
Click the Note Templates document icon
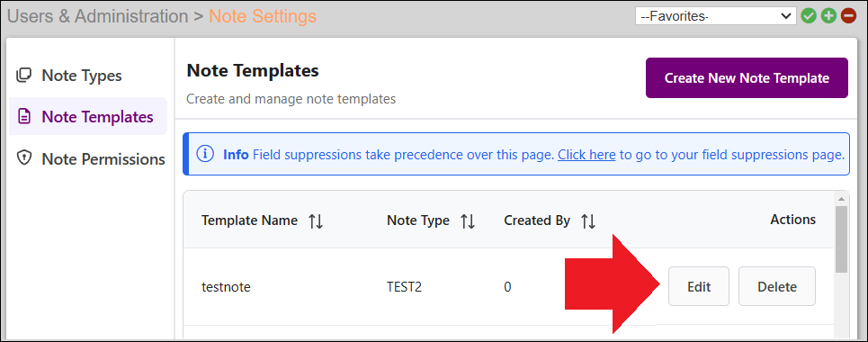[x=23, y=116]
